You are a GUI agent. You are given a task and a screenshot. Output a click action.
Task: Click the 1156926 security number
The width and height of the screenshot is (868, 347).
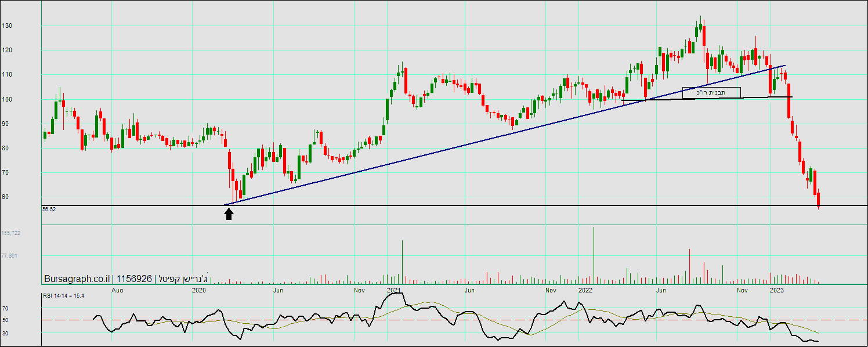point(134,279)
